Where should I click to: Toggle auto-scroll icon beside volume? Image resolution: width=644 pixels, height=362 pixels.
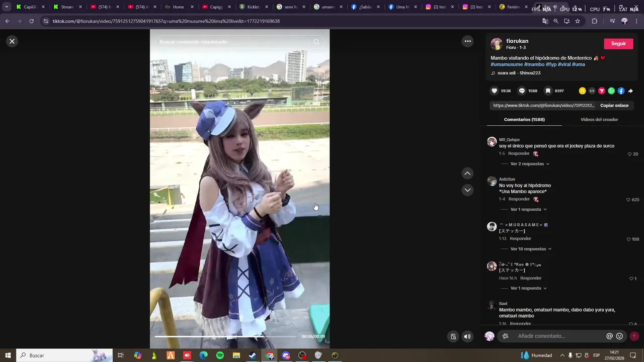click(453, 337)
